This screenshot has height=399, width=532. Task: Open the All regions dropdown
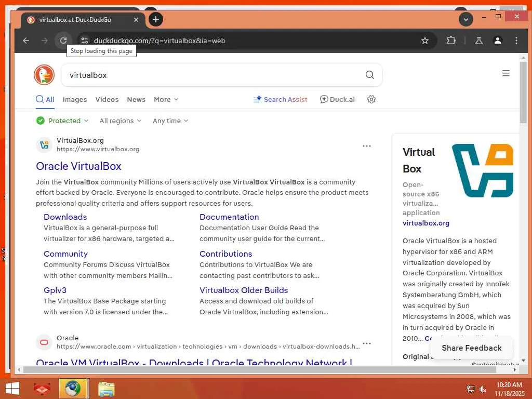point(121,121)
